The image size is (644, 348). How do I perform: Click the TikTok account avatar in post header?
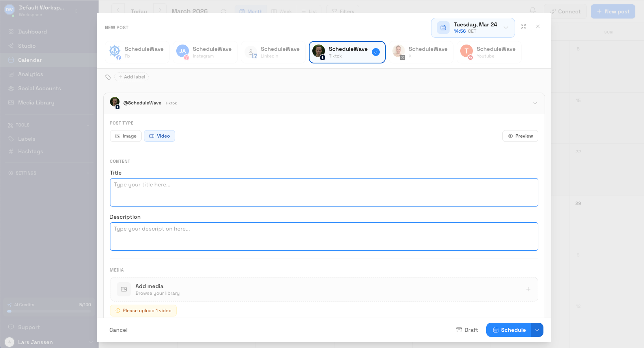(115, 102)
